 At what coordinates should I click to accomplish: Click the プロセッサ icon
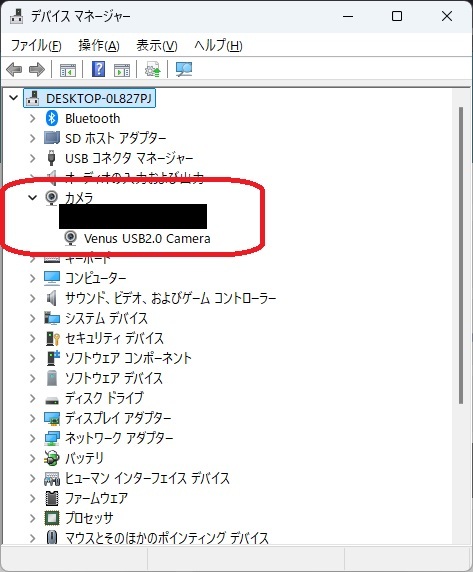pos(52,518)
